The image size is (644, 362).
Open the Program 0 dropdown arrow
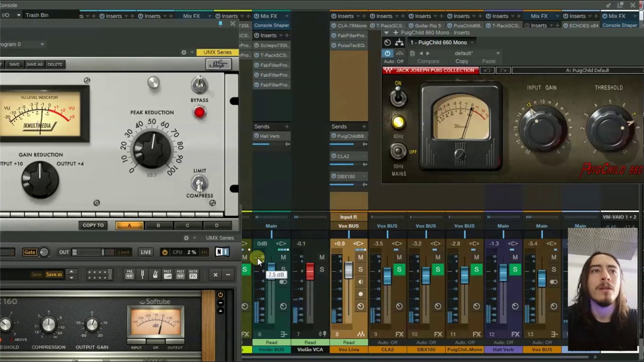(42, 44)
